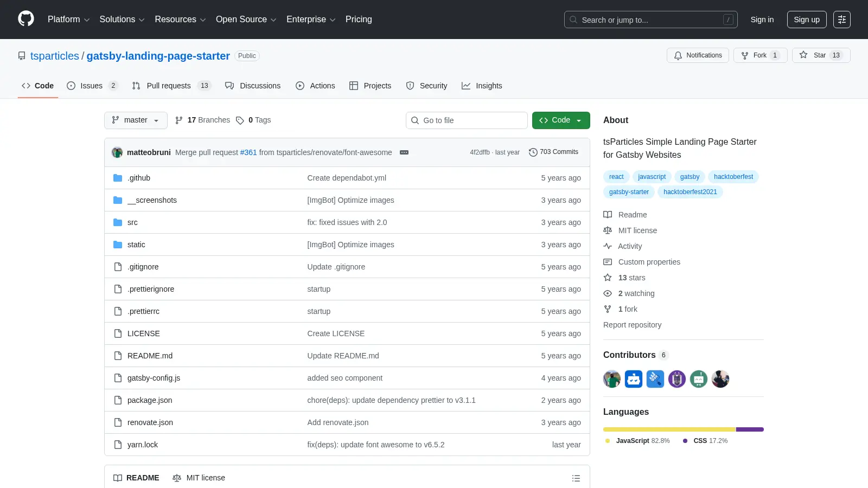The height and width of the screenshot is (488, 868).
Task: Switch to the Projects tab
Action: [x=370, y=86]
